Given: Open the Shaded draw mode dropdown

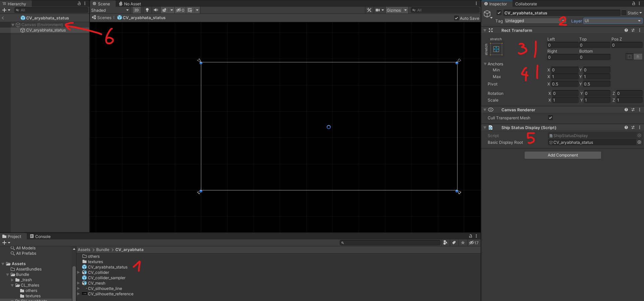Looking at the screenshot, I should tap(110, 10).
